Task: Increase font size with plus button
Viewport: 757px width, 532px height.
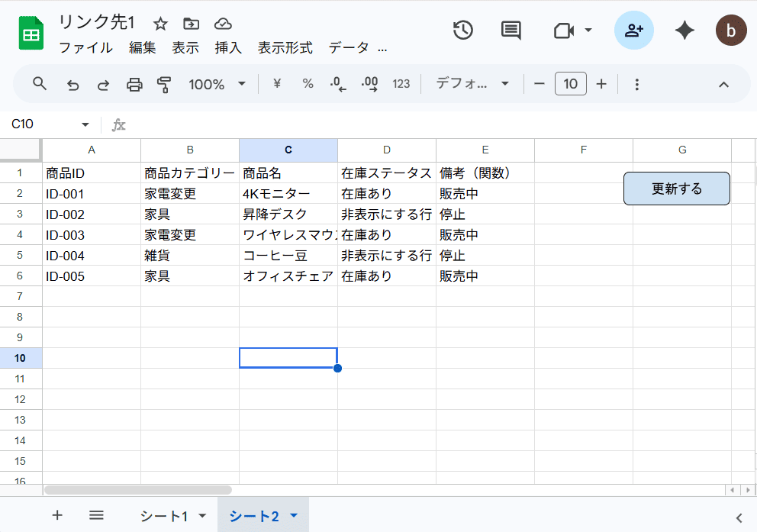Action: pyautogui.click(x=601, y=84)
